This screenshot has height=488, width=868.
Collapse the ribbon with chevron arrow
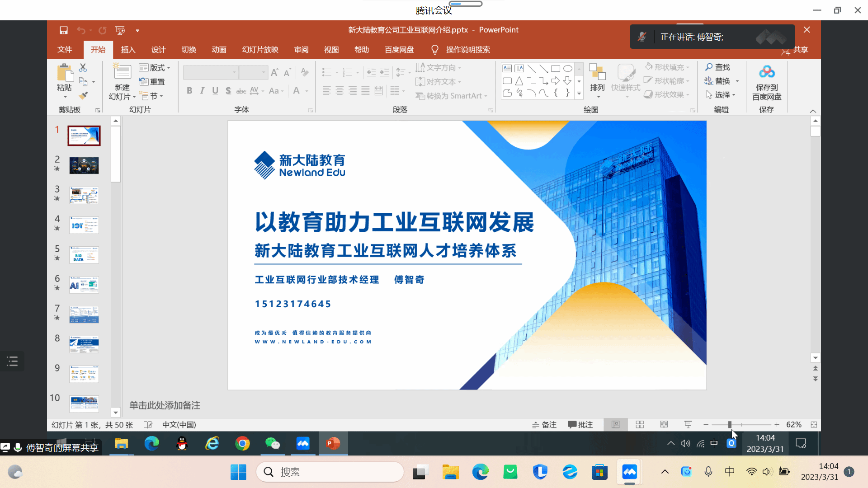(x=813, y=111)
